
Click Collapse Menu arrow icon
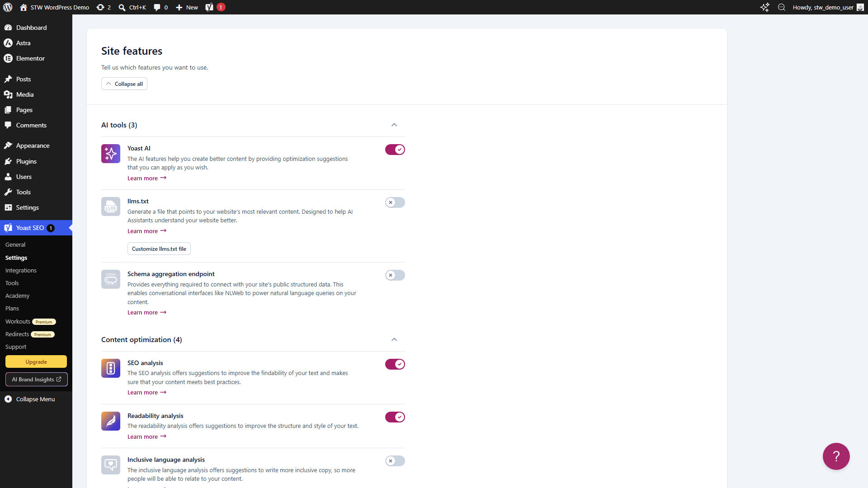click(x=8, y=399)
